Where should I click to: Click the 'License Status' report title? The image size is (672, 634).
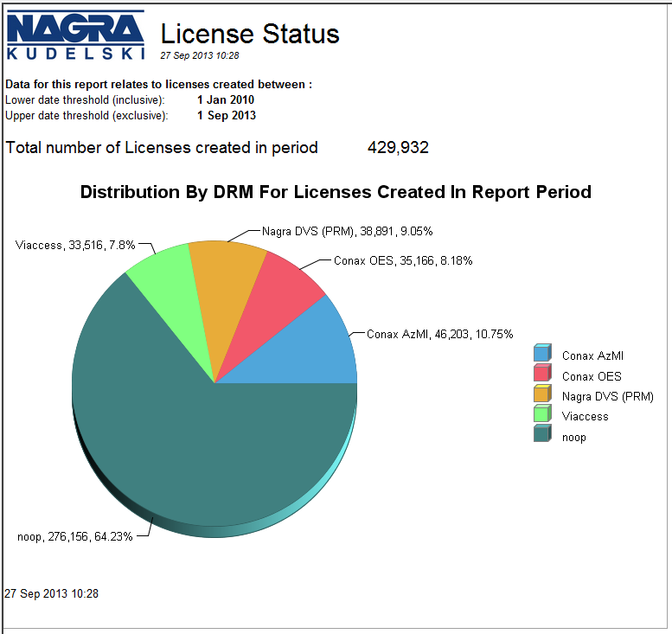pyautogui.click(x=250, y=34)
